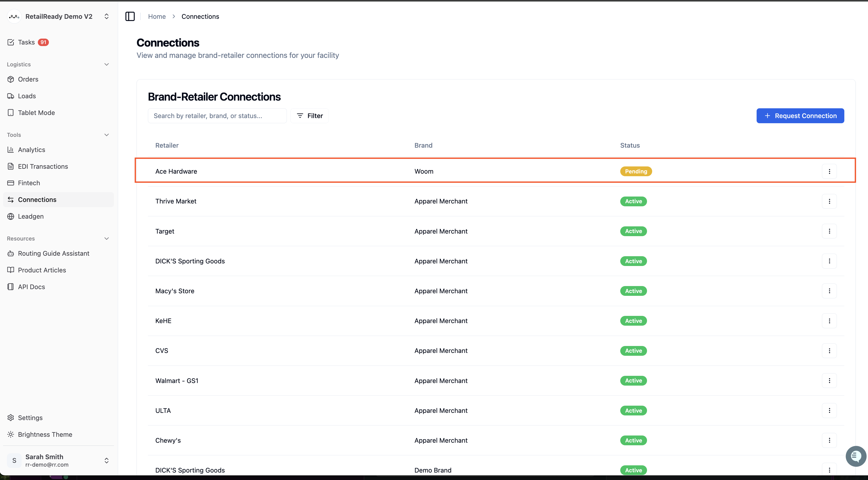Click the Leadgen globe icon
This screenshot has width=868, height=480.
pos(11,216)
